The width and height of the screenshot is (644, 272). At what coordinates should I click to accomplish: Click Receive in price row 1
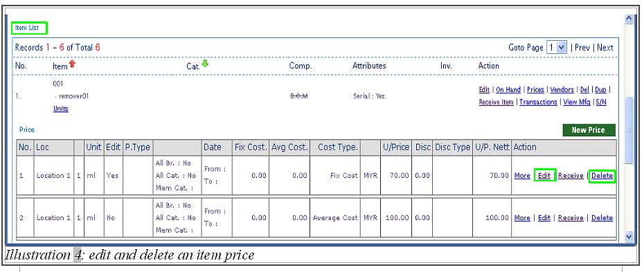pos(571,176)
